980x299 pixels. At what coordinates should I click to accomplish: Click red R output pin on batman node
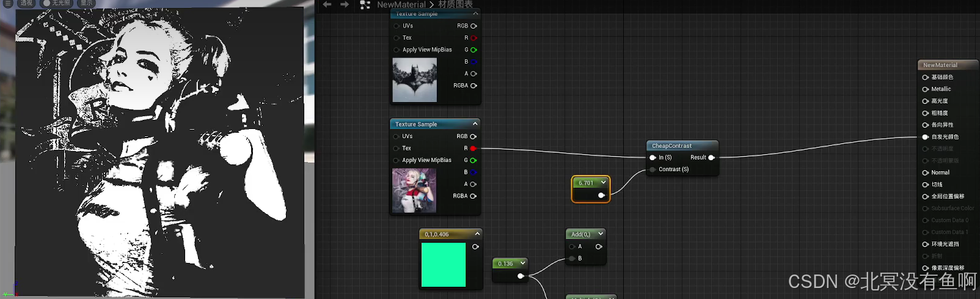point(474,38)
